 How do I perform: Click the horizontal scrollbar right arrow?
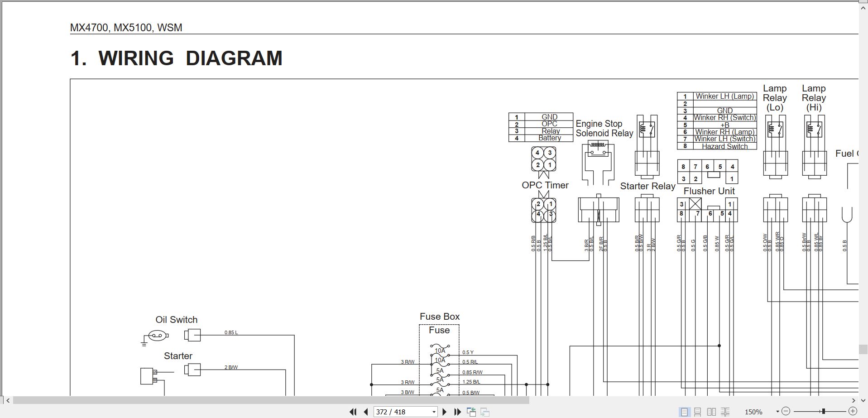click(x=854, y=400)
